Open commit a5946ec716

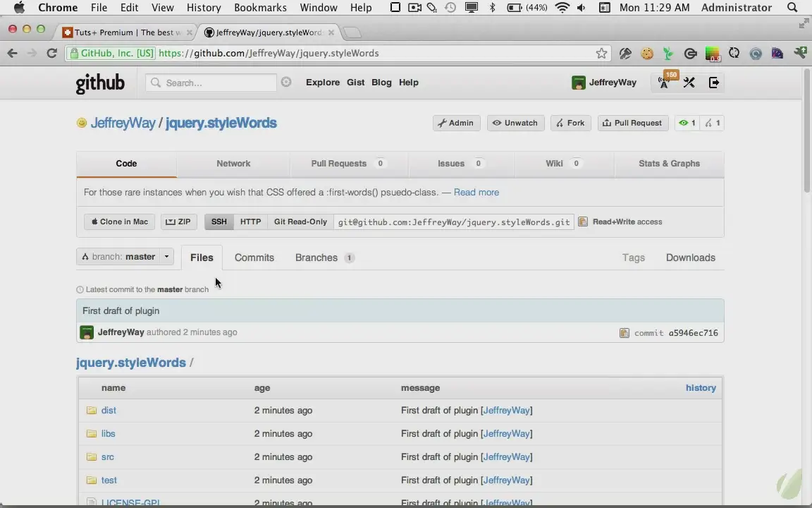tap(693, 333)
